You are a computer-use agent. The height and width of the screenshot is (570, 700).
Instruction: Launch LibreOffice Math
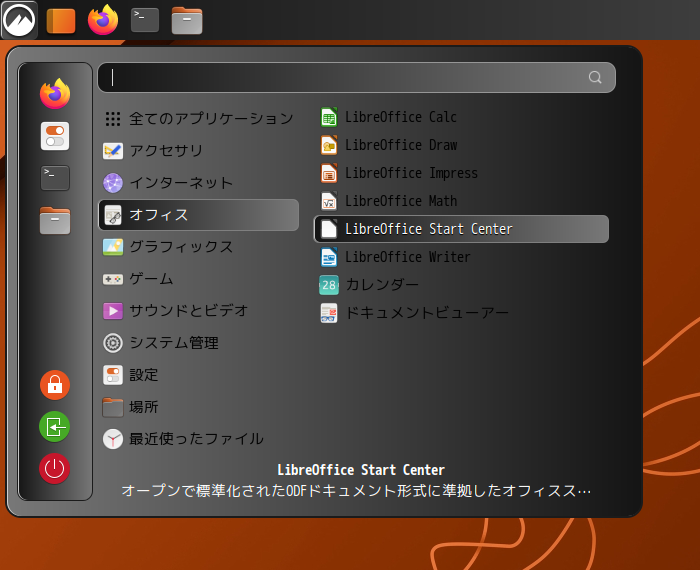462,201
